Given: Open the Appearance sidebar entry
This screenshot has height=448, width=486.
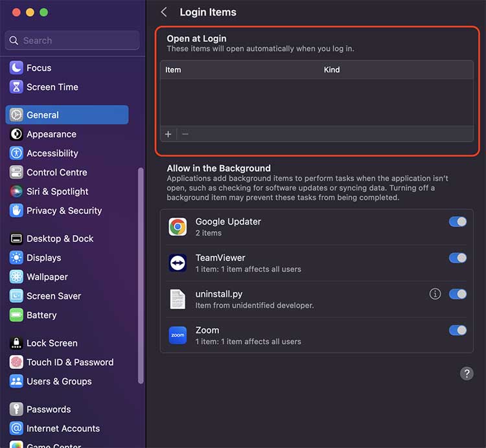Looking at the screenshot, I should click(67, 134).
